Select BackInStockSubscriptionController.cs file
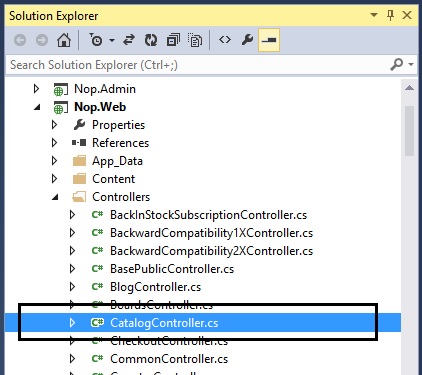 208,215
